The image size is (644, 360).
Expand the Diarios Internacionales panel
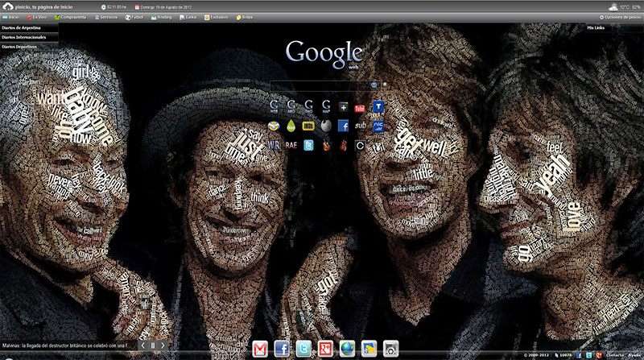pos(24,37)
